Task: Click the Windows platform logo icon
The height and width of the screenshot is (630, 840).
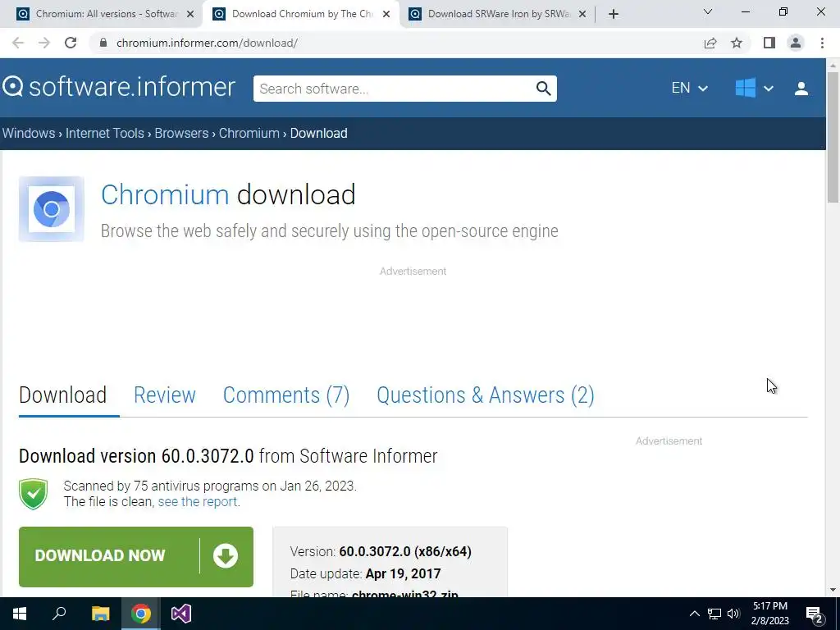Action: pyautogui.click(x=745, y=88)
